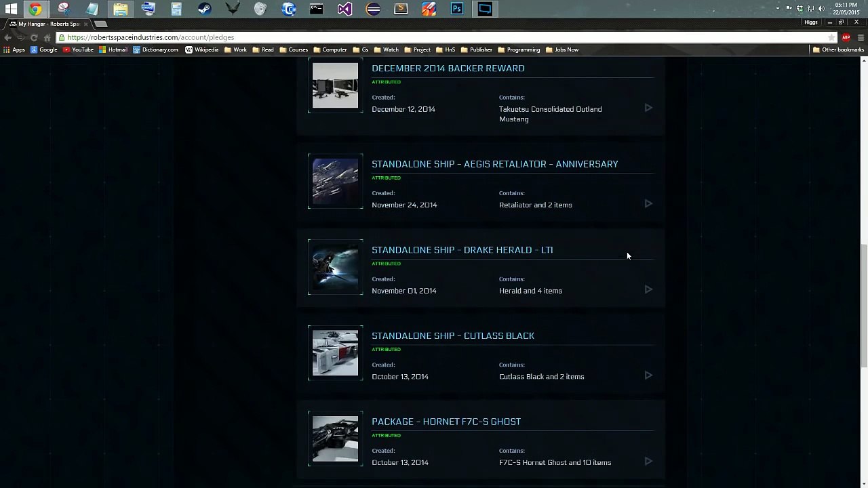Expand the Cutlass Black pledge arrow

(648, 375)
